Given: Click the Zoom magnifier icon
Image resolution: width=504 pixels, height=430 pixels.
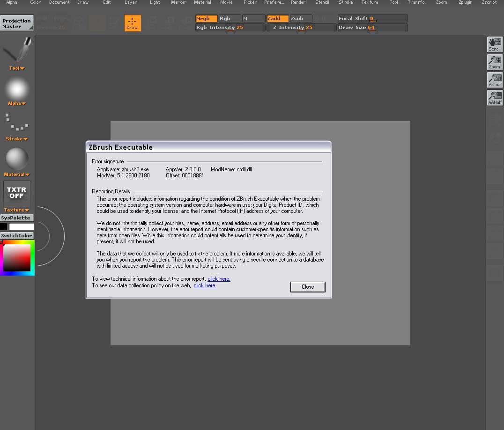Looking at the screenshot, I should [495, 62].
